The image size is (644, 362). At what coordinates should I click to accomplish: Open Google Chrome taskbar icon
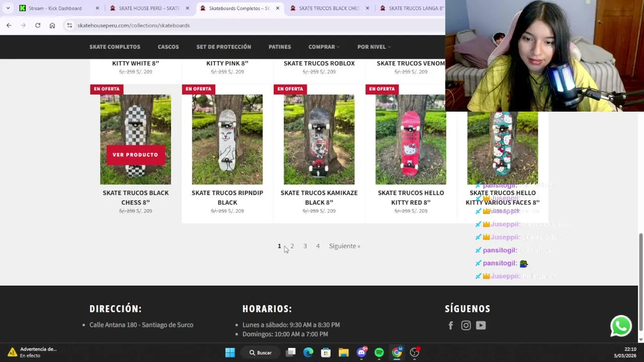point(397,352)
